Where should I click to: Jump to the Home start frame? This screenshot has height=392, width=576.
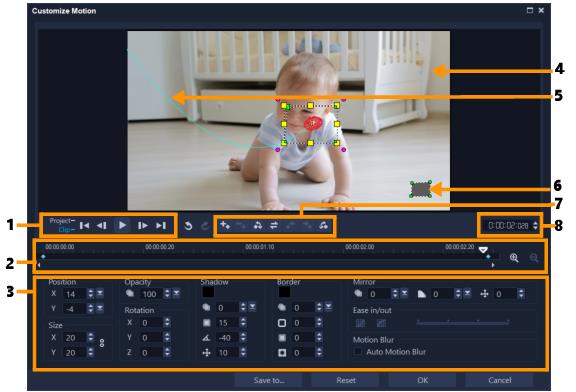(84, 225)
